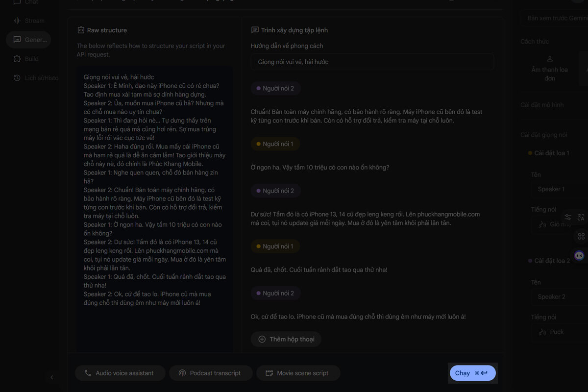Viewport: 588px width, 392px height.
Task: Click the translate icon on right edge
Action: (x=581, y=218)
